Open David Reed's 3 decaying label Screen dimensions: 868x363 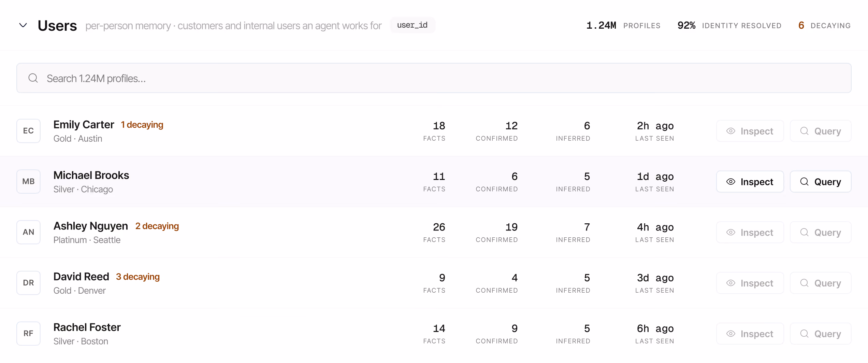tap(138, 277)
